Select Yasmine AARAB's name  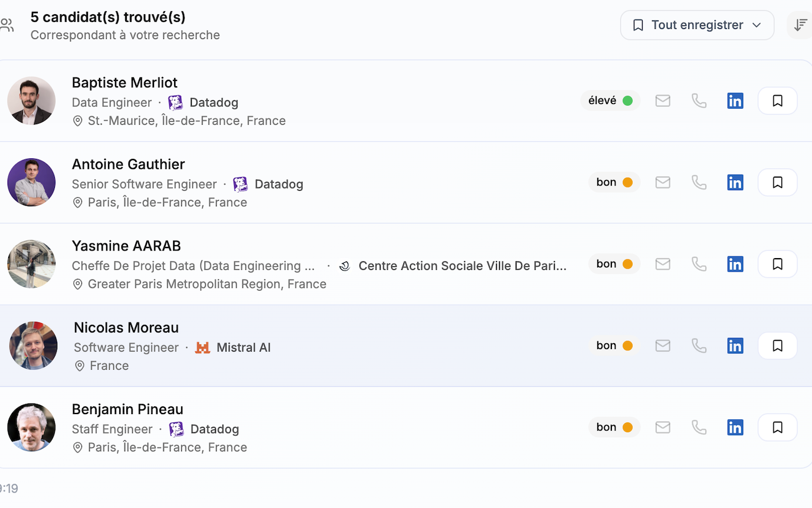(126, 246)
